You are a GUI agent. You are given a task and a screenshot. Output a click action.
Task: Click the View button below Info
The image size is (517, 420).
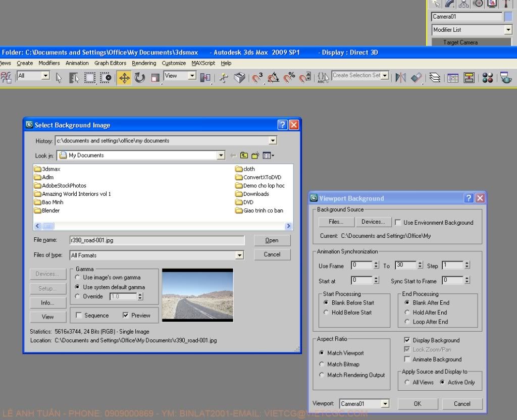pos(48,317)
